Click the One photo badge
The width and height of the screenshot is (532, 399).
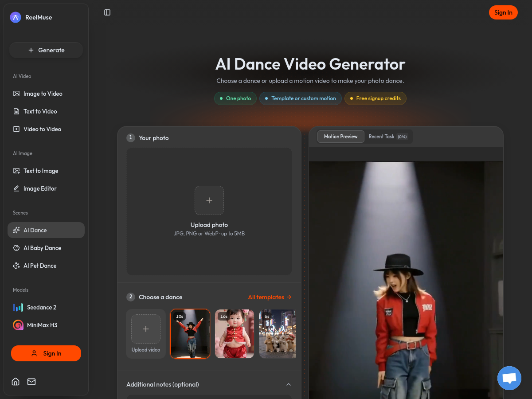pos(235,98)
